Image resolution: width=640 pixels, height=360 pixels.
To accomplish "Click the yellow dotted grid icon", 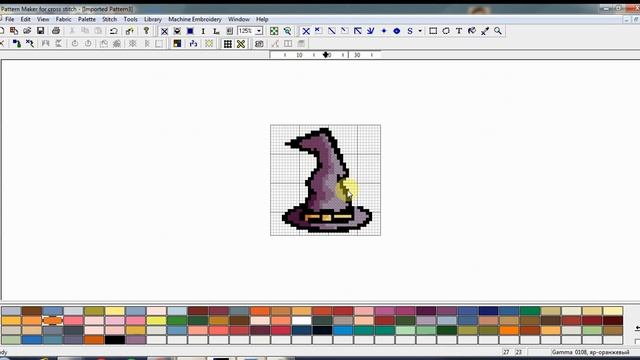I will pyautogui.click(x=209, y=44).
